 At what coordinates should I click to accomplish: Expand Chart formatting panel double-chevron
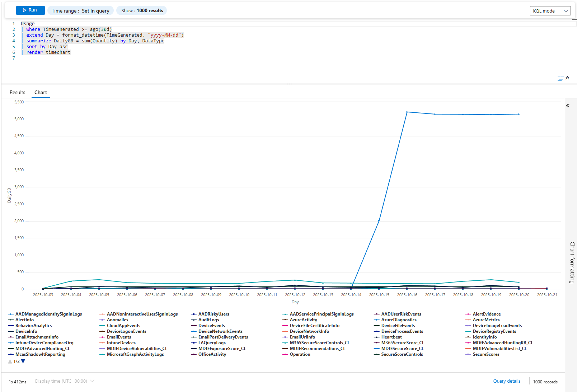(568, 106)
